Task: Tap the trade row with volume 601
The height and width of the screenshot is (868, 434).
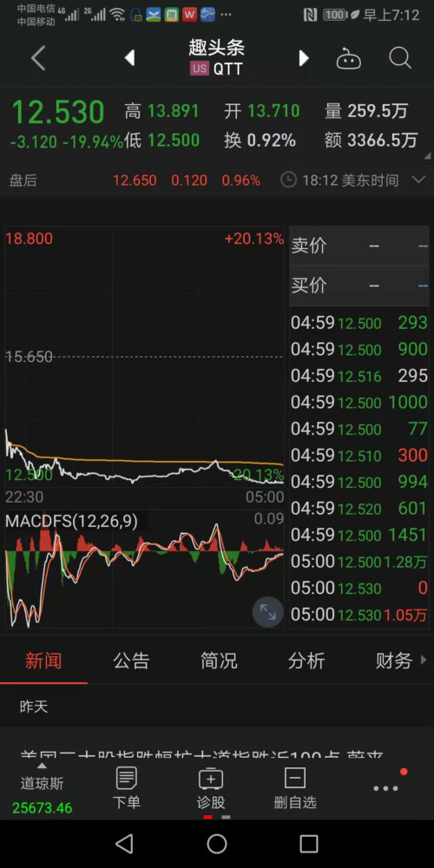Action: pyautogui.click(x=359, y=508)
